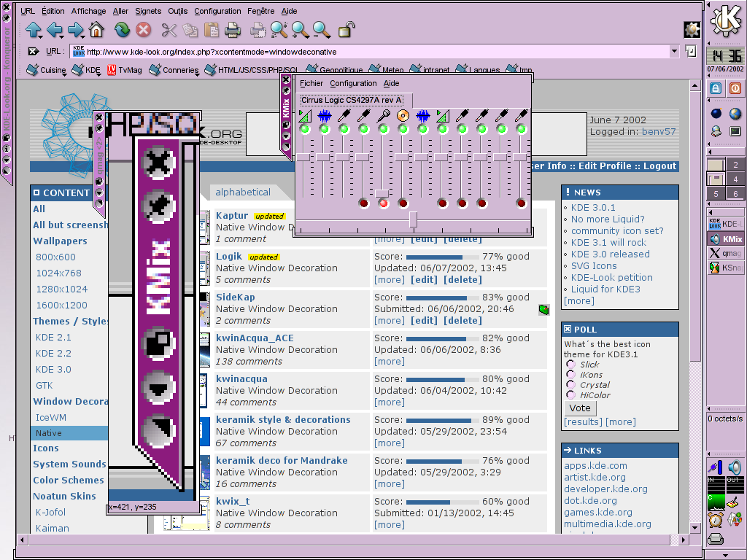Open the Fenêtre menu
The height and width of the screenshot is (560, 747).
260,11
